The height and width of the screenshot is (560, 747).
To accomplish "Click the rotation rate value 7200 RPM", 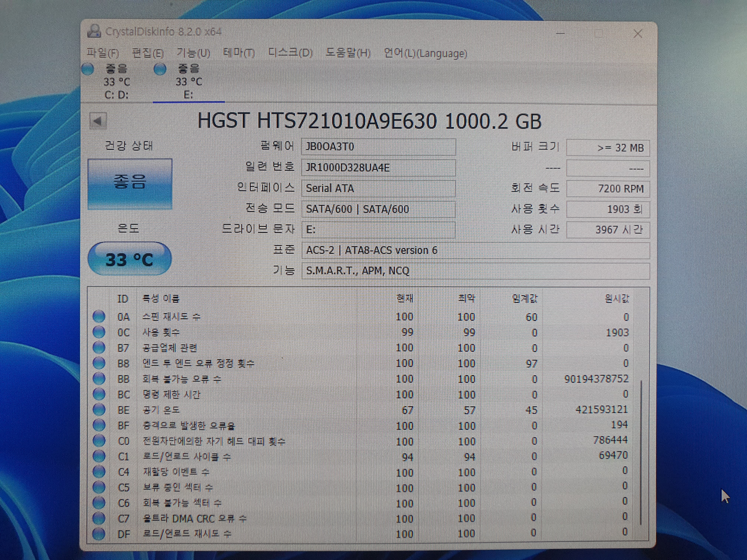I will click(x=608, y=189).
